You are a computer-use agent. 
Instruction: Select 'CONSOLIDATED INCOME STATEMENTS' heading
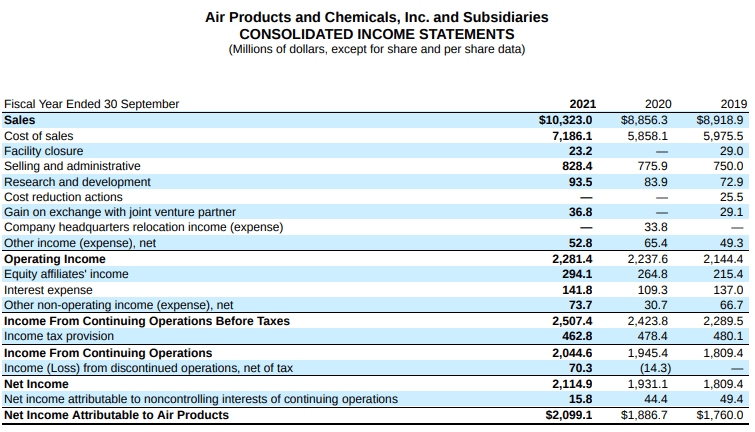coord(377,34)
